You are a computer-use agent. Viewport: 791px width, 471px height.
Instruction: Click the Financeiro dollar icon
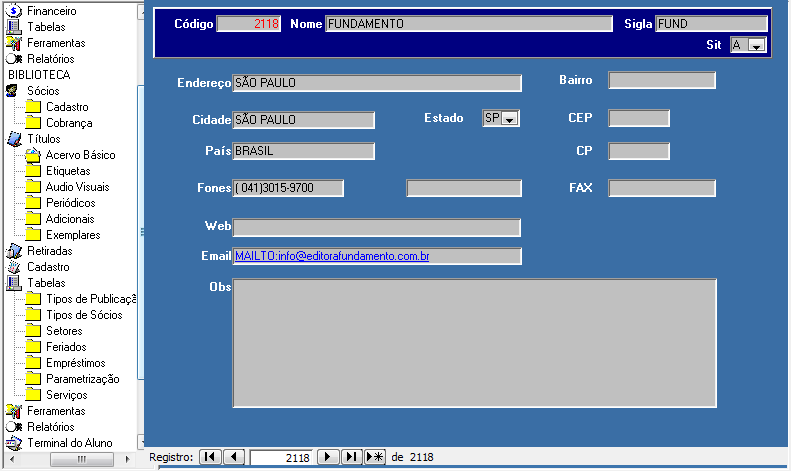click(x=14, y=11)
